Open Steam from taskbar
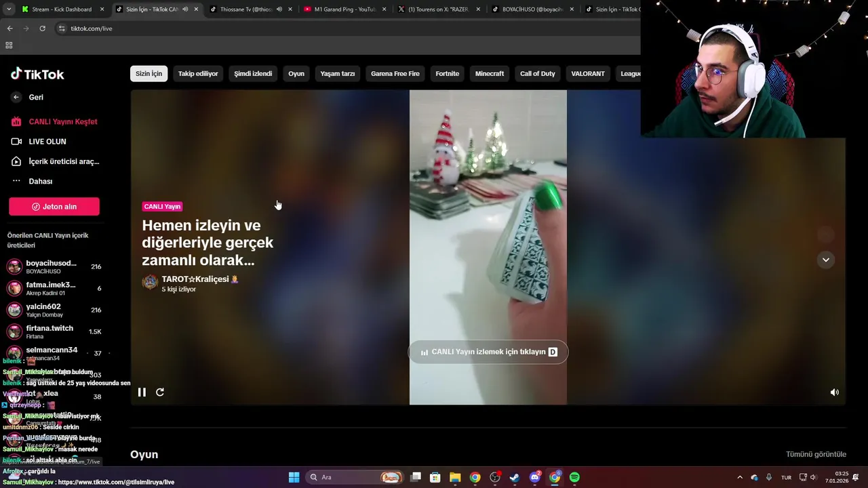This screenshot has height=488, width=868. pos(515,477)
